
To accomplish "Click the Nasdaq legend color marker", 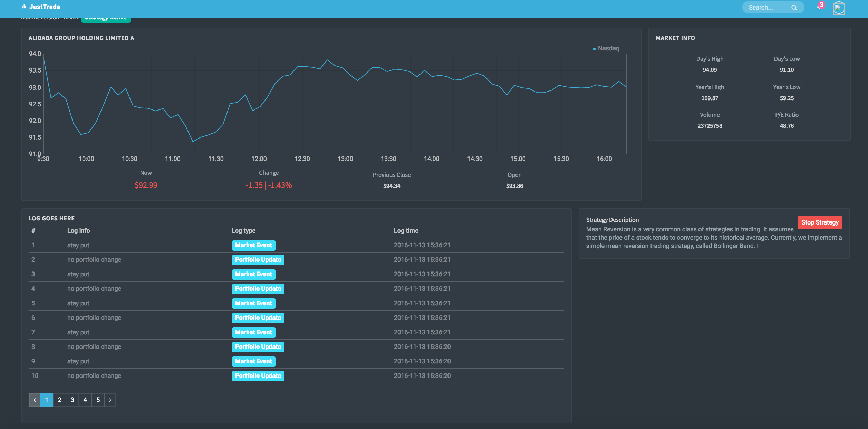I will pos(594,49).
